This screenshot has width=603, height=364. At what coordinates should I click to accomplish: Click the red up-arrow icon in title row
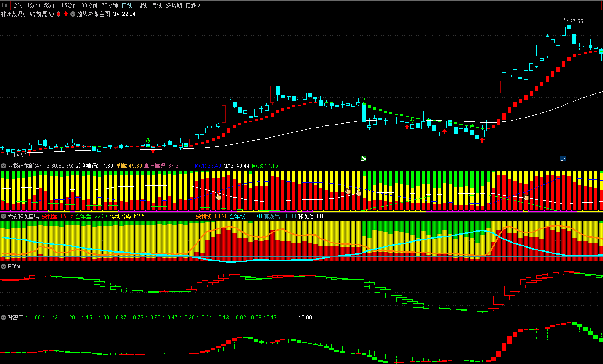click(x=66, y=14)
